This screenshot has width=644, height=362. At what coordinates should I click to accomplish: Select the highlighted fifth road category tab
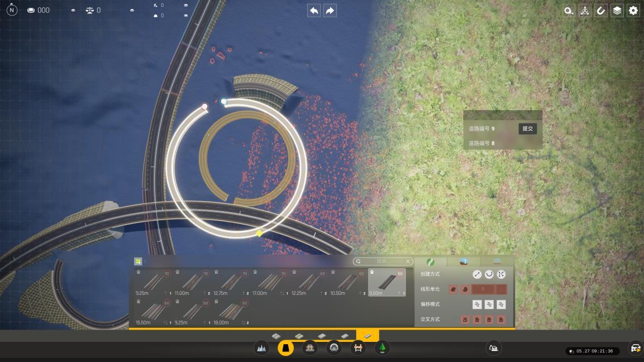click(368, 336)
